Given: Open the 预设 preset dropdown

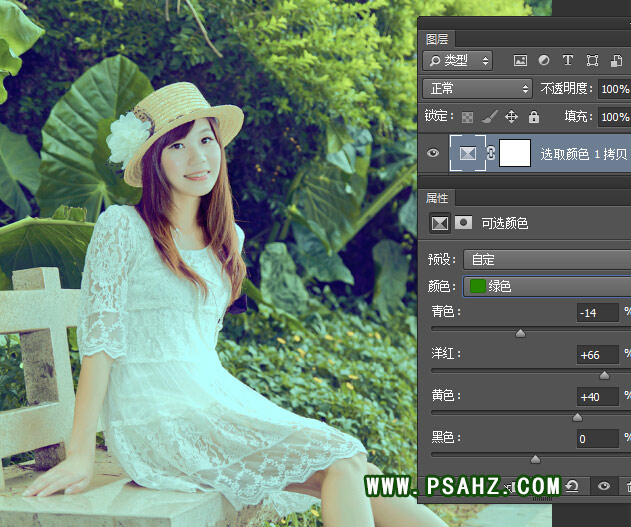Looking at the screenshot, I should pos(546,260).
